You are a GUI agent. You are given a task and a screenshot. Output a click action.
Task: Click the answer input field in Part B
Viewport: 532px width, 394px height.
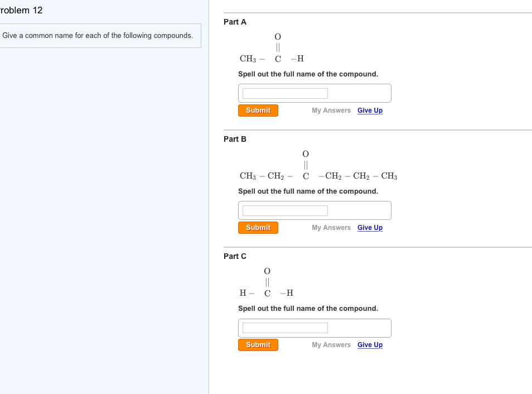283,210
